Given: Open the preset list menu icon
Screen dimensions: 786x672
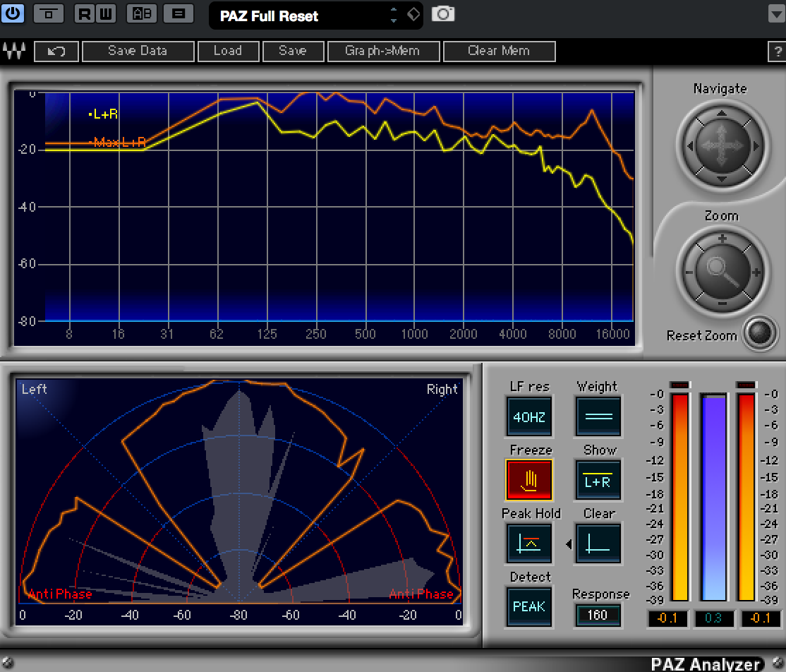Looking at the screenshot, I should pos(179,13).
